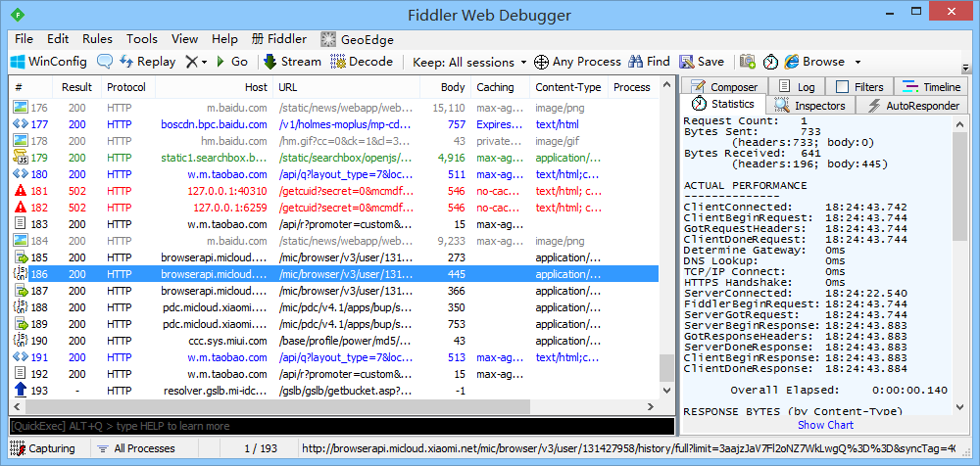
Task: Open the File menu
Action: (x=24, y=39)
